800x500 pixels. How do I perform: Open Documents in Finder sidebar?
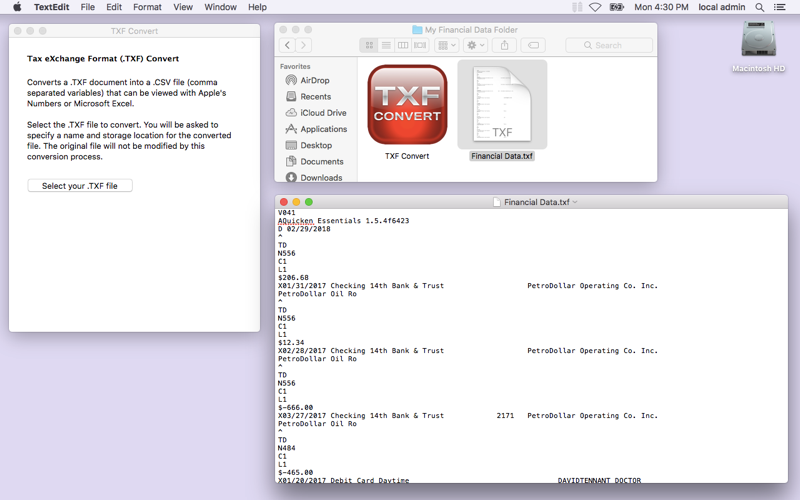(321, 162)
